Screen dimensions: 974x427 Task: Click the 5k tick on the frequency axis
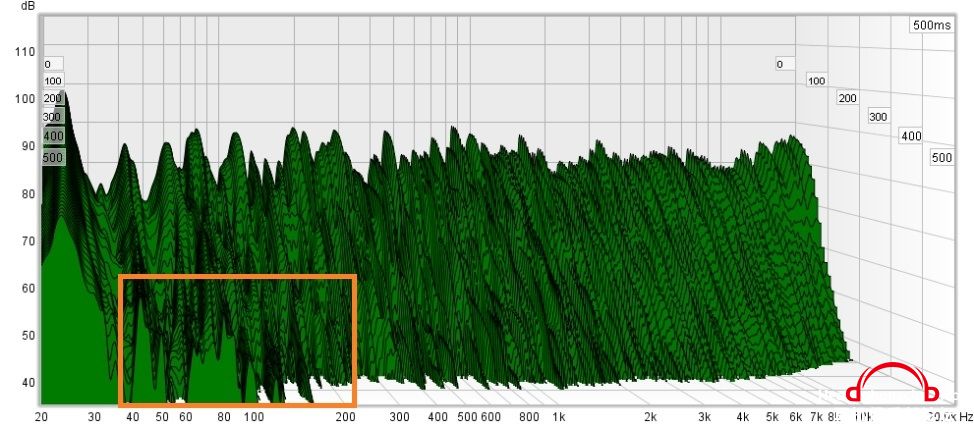[x=772, y=416]
